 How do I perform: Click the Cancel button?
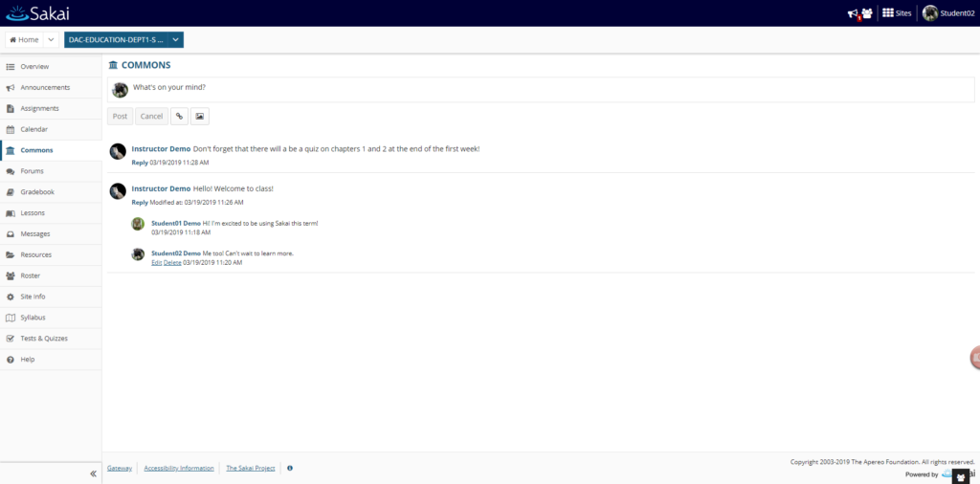pos(151,116)
